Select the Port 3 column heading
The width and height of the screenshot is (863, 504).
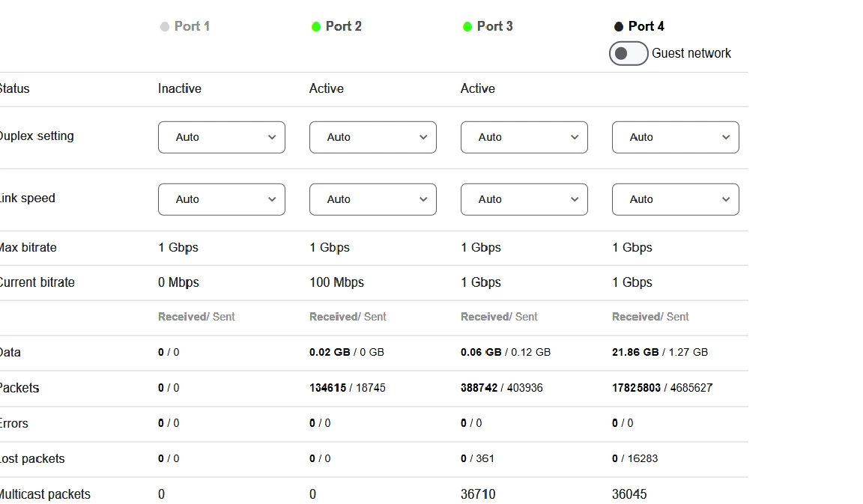pos(495,26)
